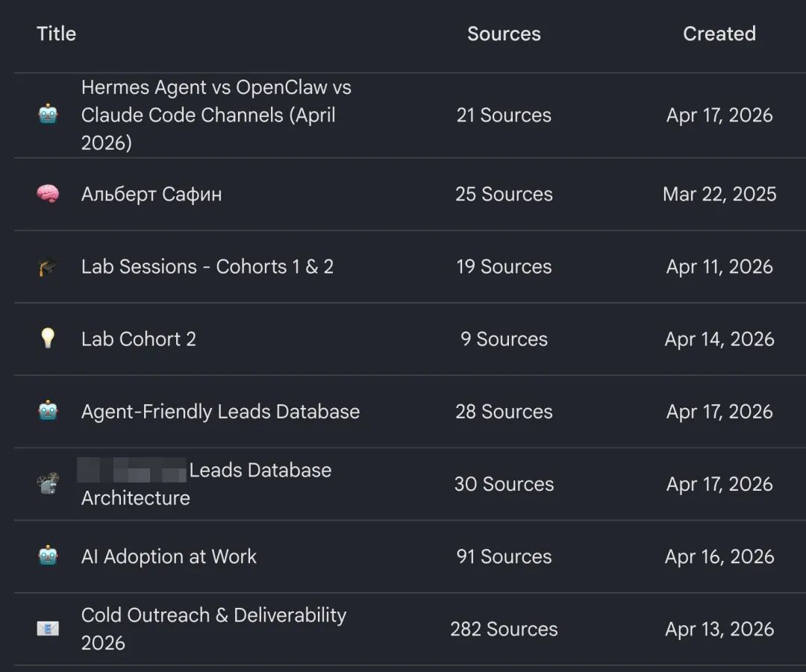Click robot icon beside Agent-Friendly Leads Database
Viewport: 806px width, 672px height.
(x=48, y=412)
